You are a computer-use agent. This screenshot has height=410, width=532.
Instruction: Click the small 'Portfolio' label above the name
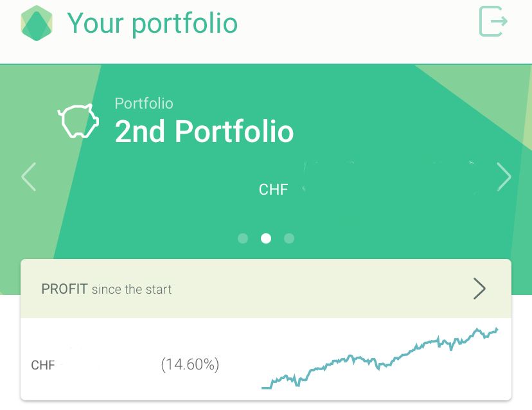[x=144, y=103]
